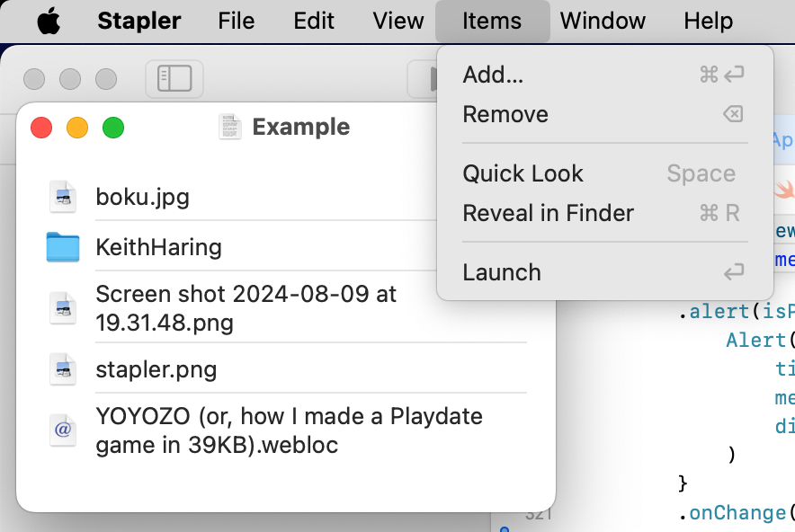Select Remove in the Items menu

pyautogui.click(x=505, y=114)
